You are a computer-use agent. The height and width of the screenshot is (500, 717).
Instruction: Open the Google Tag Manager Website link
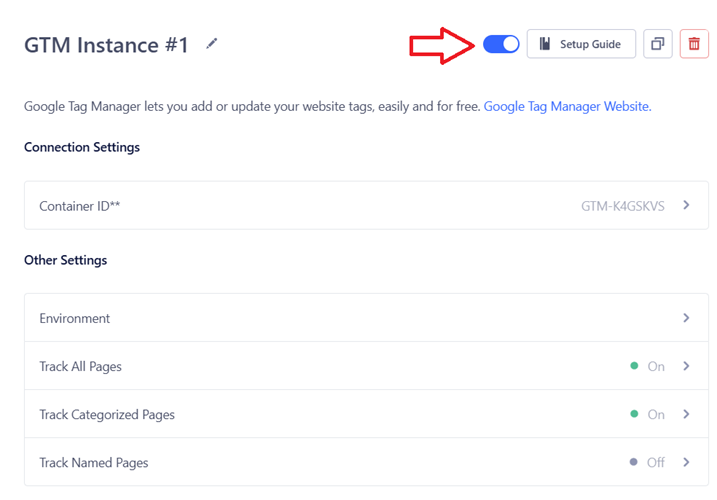(x=567, y=107)
